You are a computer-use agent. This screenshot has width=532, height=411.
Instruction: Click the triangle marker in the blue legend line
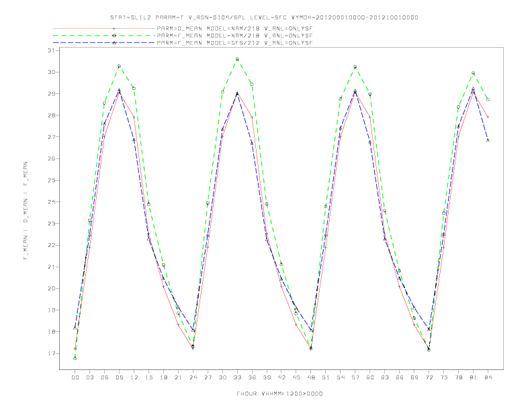coord(114,43)
